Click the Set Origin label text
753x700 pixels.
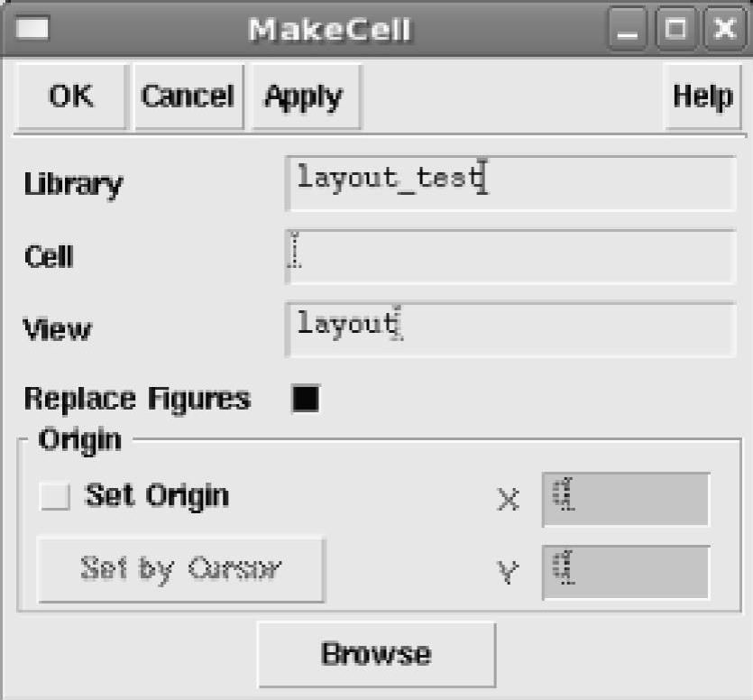[x=157, y=496]
